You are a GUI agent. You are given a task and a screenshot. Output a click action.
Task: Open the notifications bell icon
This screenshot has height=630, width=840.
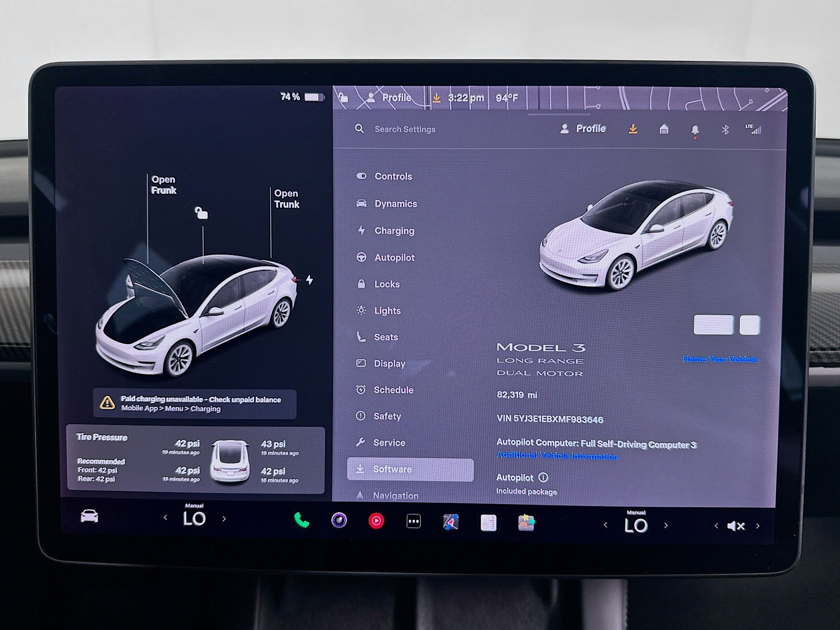click(695, 131)
